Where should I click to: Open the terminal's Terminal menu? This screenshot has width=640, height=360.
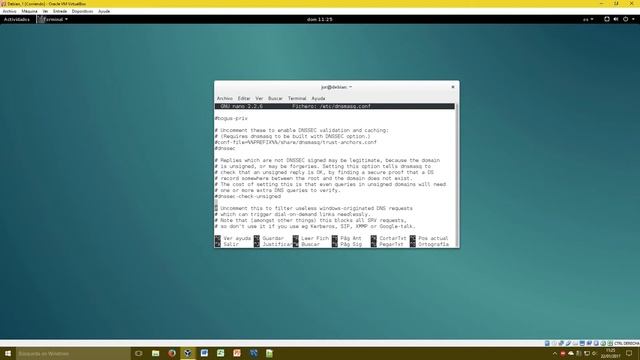click(x=297, y=98)
